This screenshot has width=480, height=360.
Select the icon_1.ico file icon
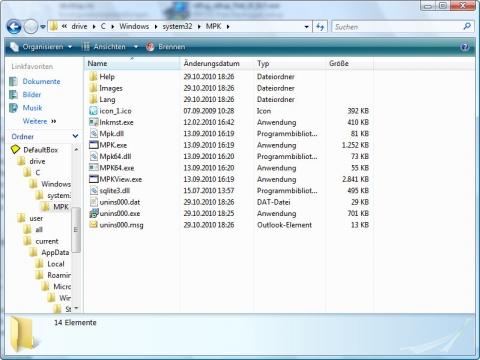pos(93,111)
